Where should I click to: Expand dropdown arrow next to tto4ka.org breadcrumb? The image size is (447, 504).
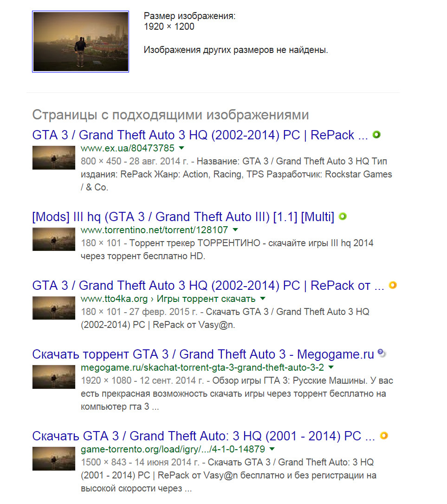point(263,299)
